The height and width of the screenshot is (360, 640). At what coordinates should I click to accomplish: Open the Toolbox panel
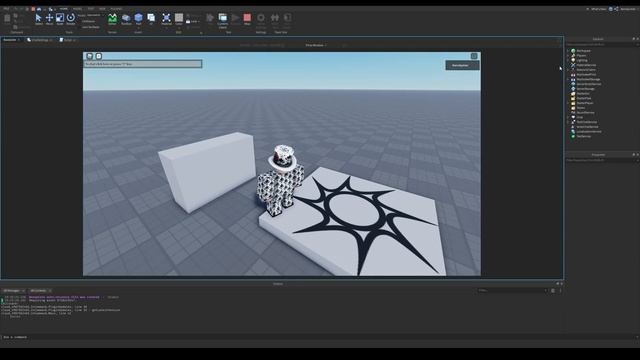pos(126,19)
